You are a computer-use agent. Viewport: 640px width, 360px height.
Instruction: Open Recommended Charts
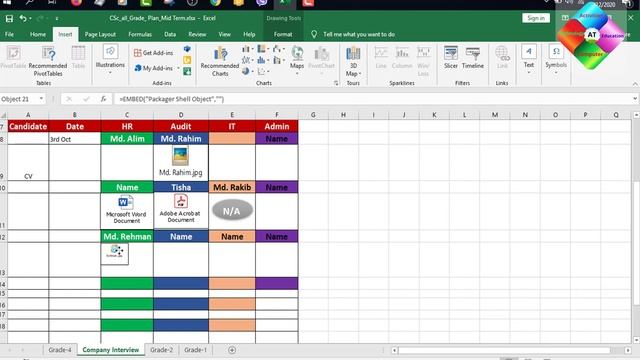[220, 61]
